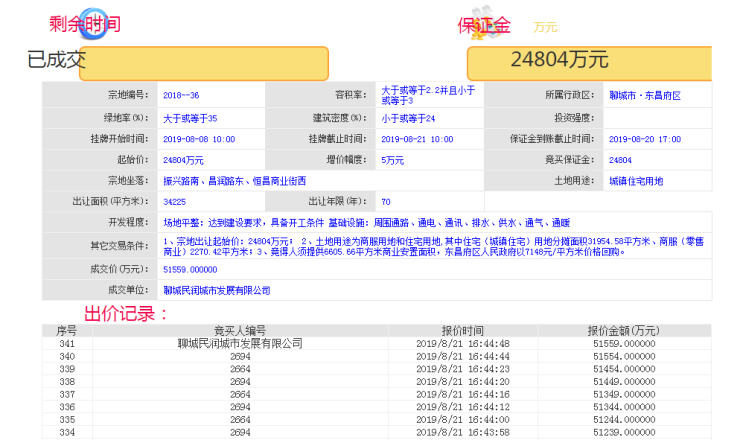
Task: Click the 城镇住宅用地 land use value
Action: (636, 181)
